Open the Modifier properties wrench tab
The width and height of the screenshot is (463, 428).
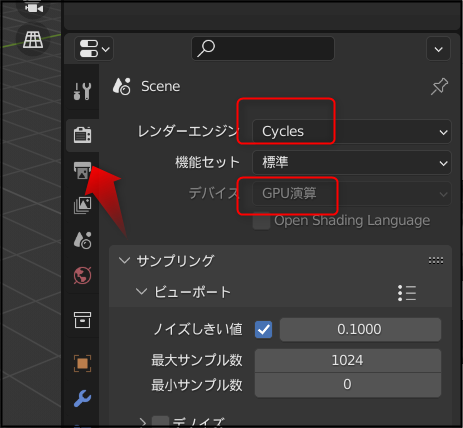pyautogui.click(x=82, y=398)
